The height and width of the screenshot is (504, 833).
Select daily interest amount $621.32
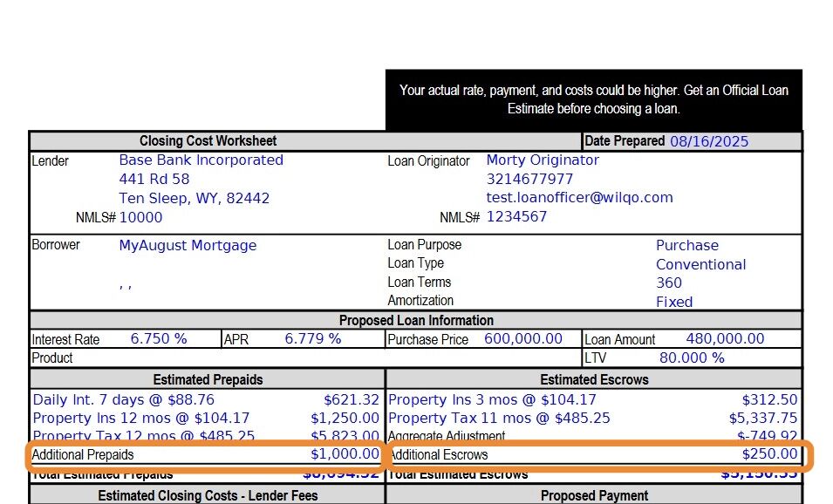click(x=352, y=399)
